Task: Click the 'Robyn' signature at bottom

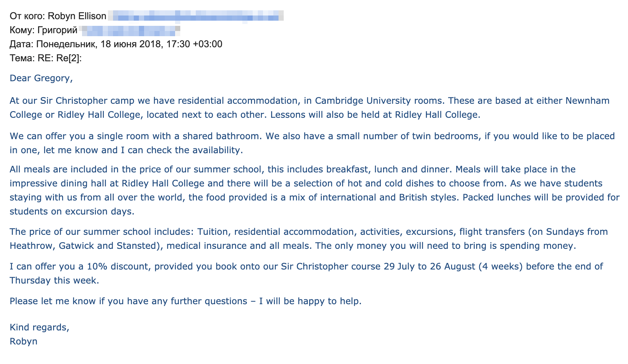Action: click(24, 341)
